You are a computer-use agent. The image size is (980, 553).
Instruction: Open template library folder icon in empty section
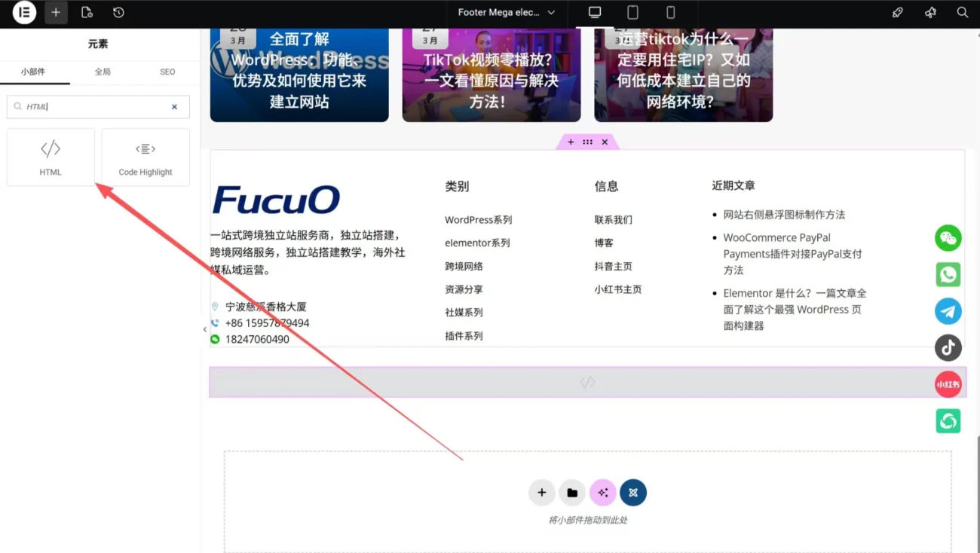click(572, 492)
